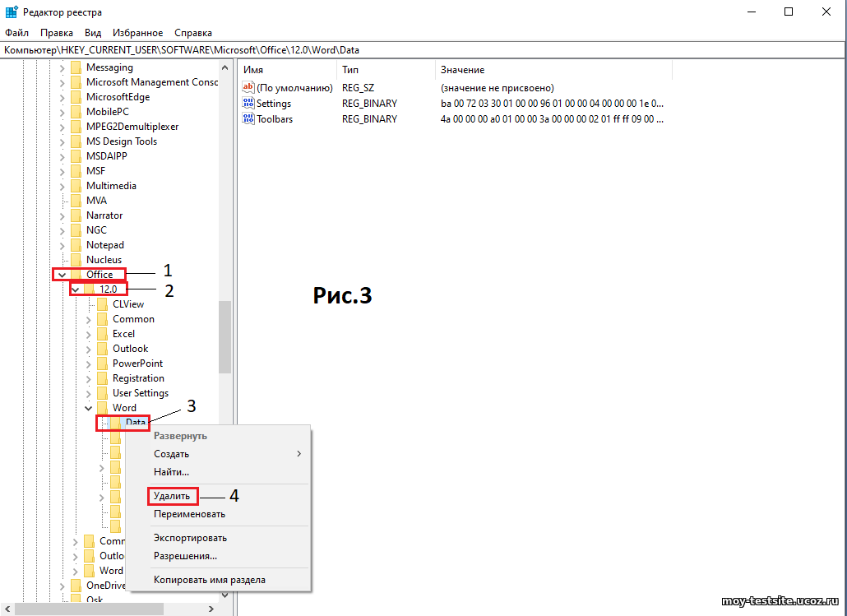Click the default string value icon

248,88
